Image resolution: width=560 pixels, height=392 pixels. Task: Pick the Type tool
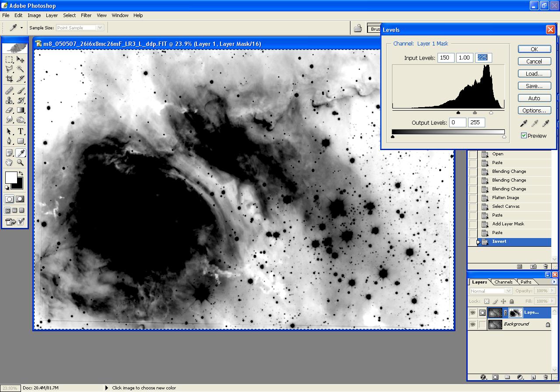20,132
